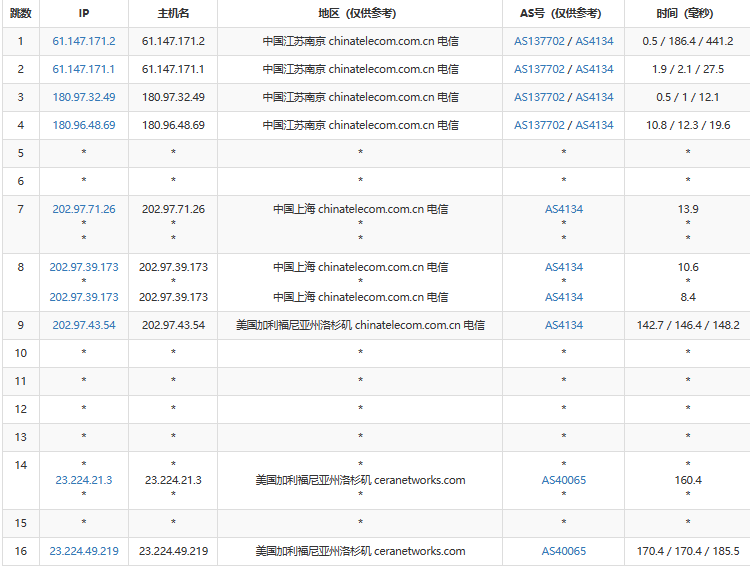Viewport: 750px width, 568px height.
Task: Click the blue 180.97.32.49 IP link
Action: tap(84, 97)
